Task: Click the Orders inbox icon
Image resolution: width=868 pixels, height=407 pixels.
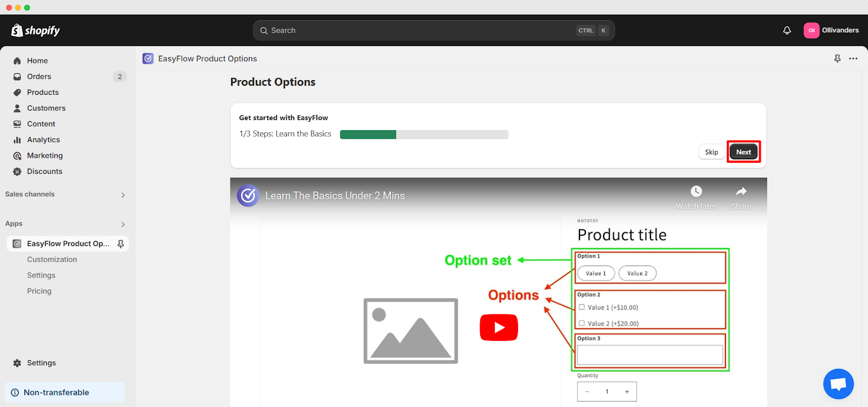Action: click(x=17, y=76)
